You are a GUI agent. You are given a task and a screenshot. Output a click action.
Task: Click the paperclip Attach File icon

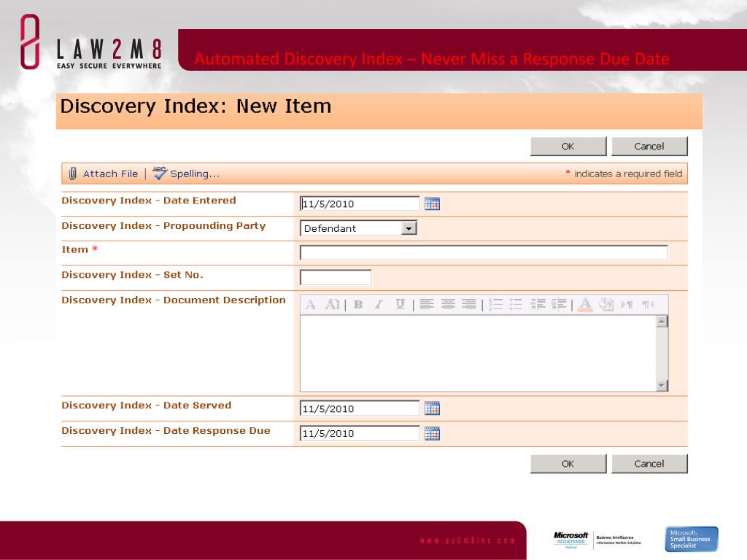(72, 174)
